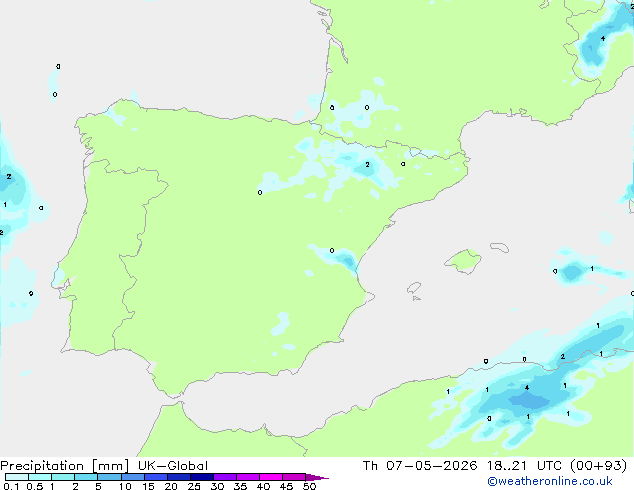Click the 2–5 mm legend color swatch

(86, 477)
